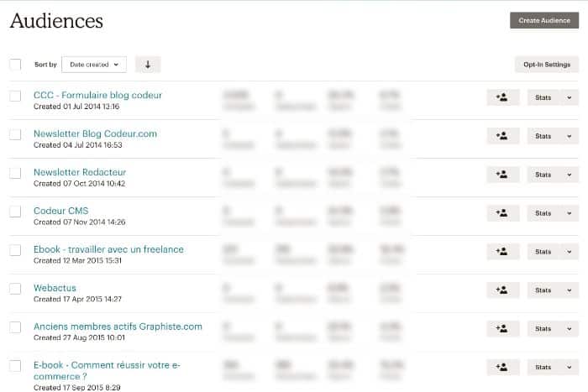
Task: Click the Create Audience button
Action: [x=544, y=20]
